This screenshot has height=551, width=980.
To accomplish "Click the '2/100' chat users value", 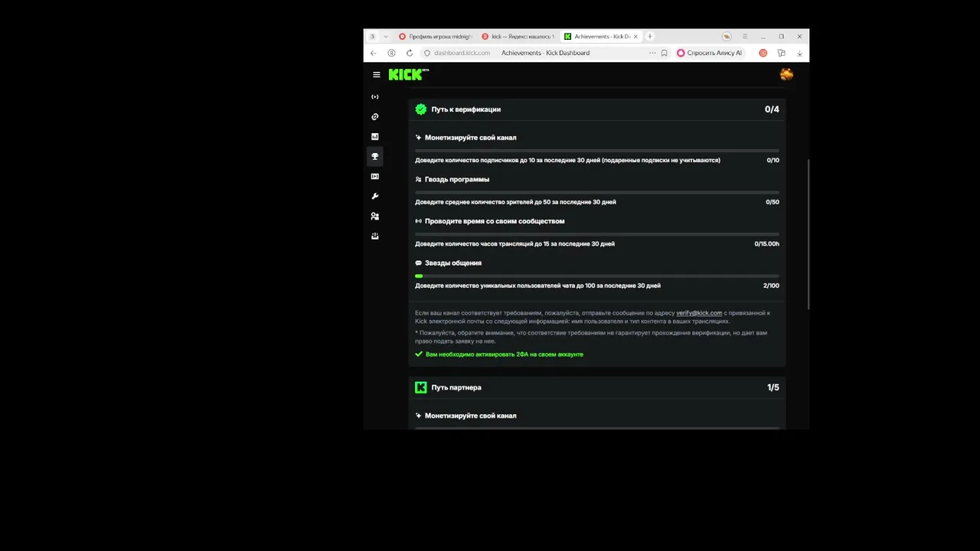I will (x=771, y=285).
